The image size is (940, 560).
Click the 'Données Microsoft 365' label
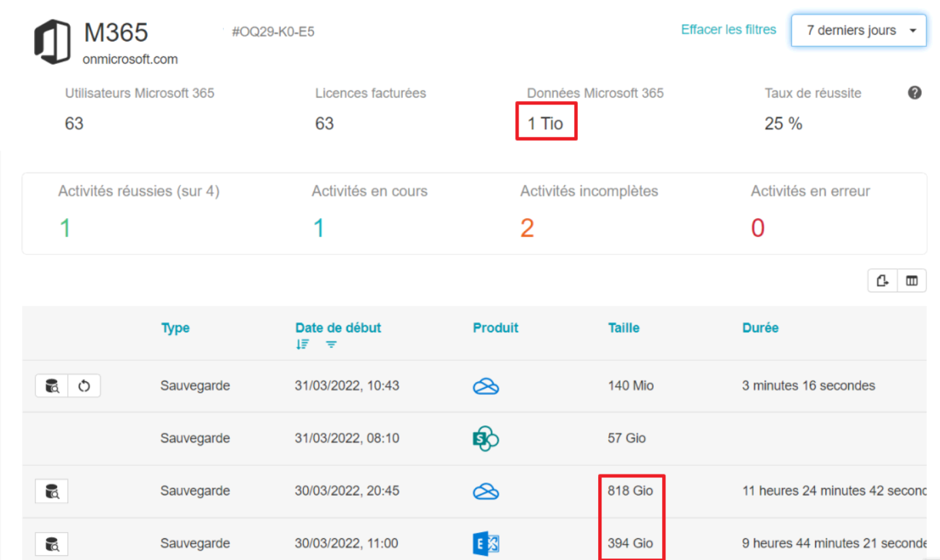595,94
